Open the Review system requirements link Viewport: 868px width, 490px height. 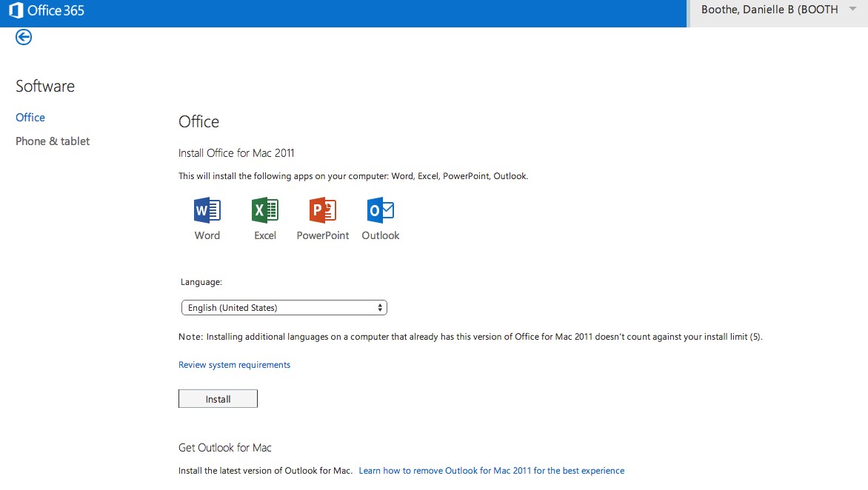click(x=234, y=364)
